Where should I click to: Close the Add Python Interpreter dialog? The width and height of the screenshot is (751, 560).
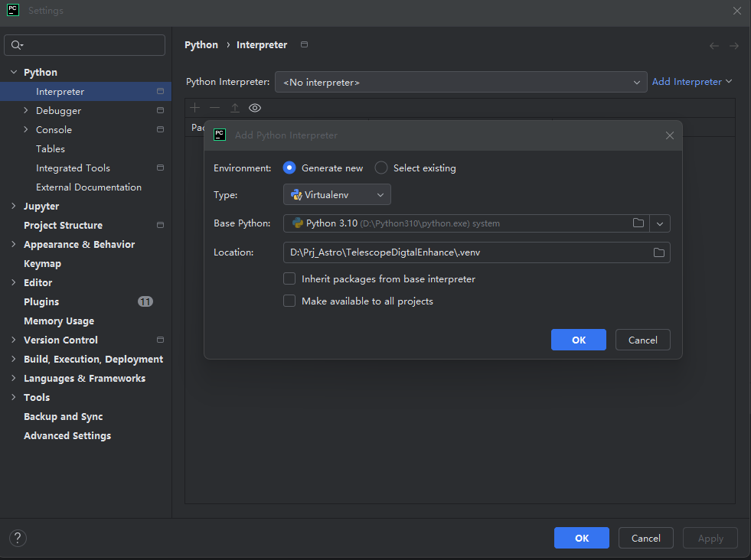tap(670, 135)
